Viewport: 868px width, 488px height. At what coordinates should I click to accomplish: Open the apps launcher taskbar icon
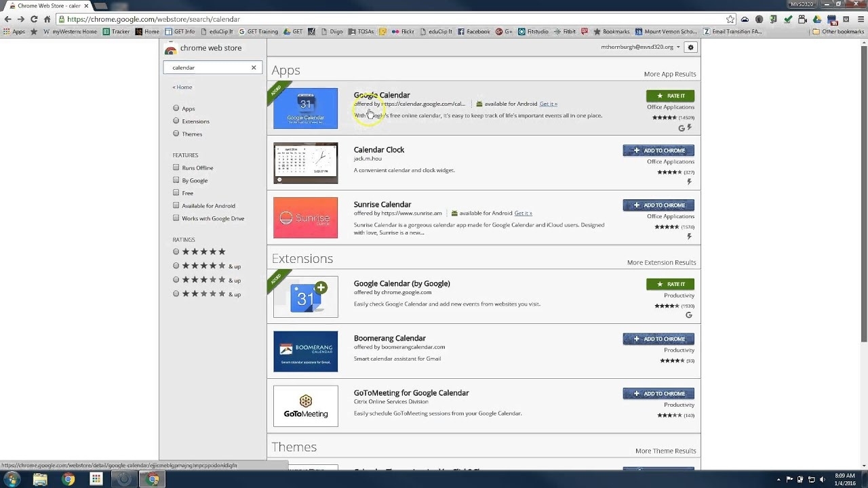point(96,479)
